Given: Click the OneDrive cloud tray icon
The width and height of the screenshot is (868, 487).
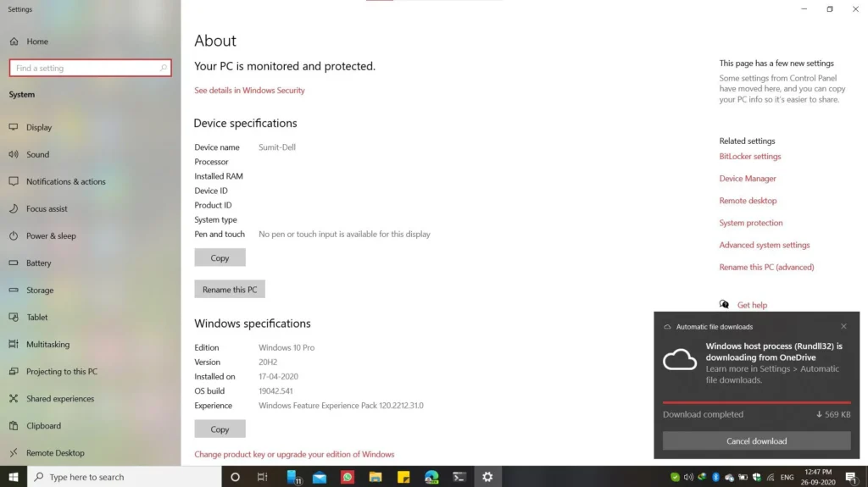Looking at the screenshot, I should pyautogui.click(x=730, y=477).
